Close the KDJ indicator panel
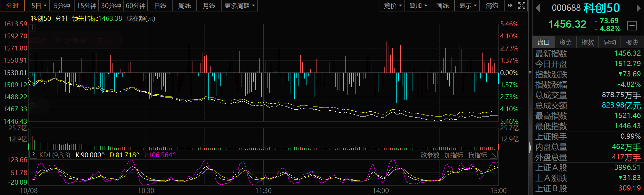The image size is (644, 195). pos(494,155)
